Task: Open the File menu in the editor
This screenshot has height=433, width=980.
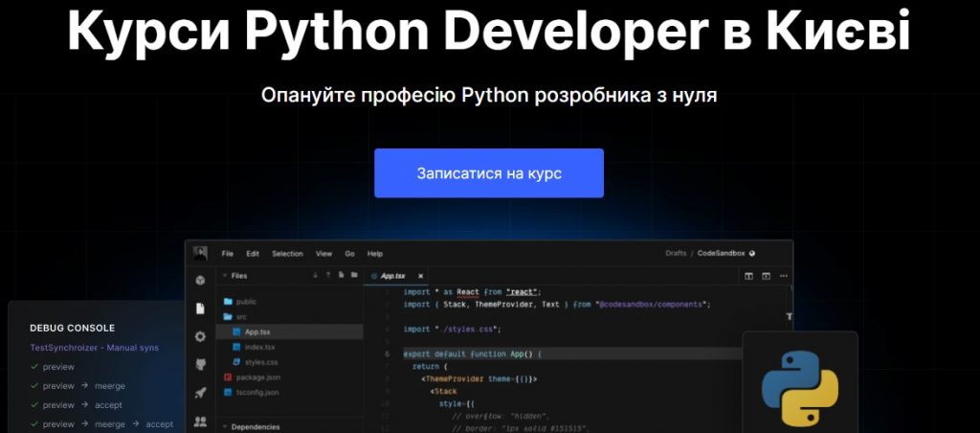Action: 228,254
